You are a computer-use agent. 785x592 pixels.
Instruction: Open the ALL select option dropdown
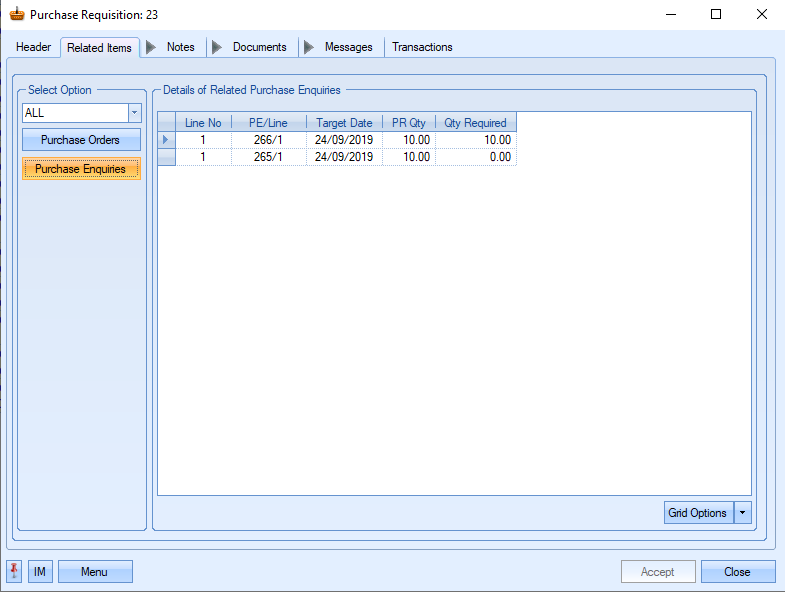(x=134, y=113)
